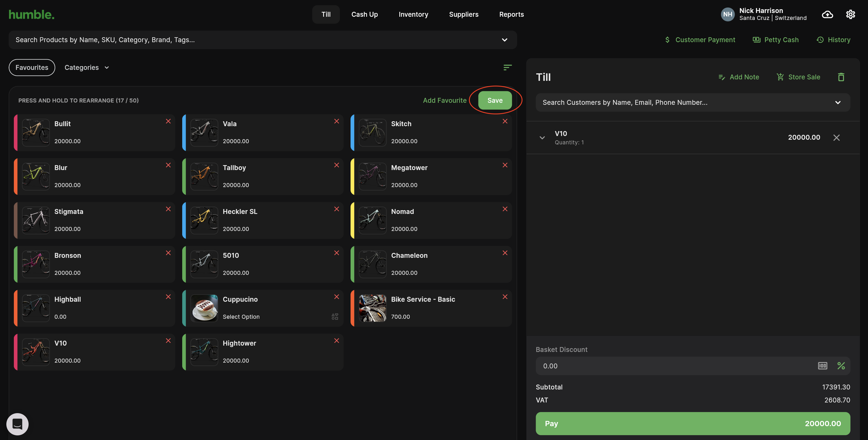This screenshot has height=440, width=868.
Task: Expand the V10 basket item details
Action: tap(542, 137)
